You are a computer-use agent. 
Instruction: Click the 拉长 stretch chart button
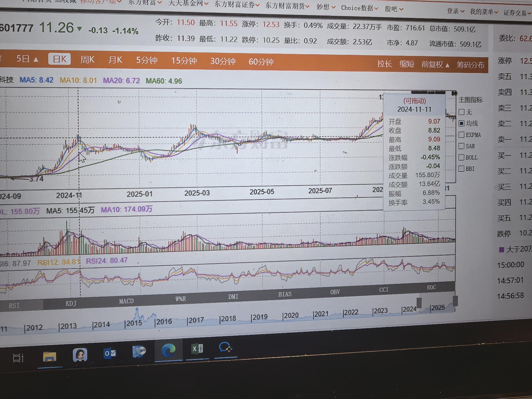tap(384, 64)
